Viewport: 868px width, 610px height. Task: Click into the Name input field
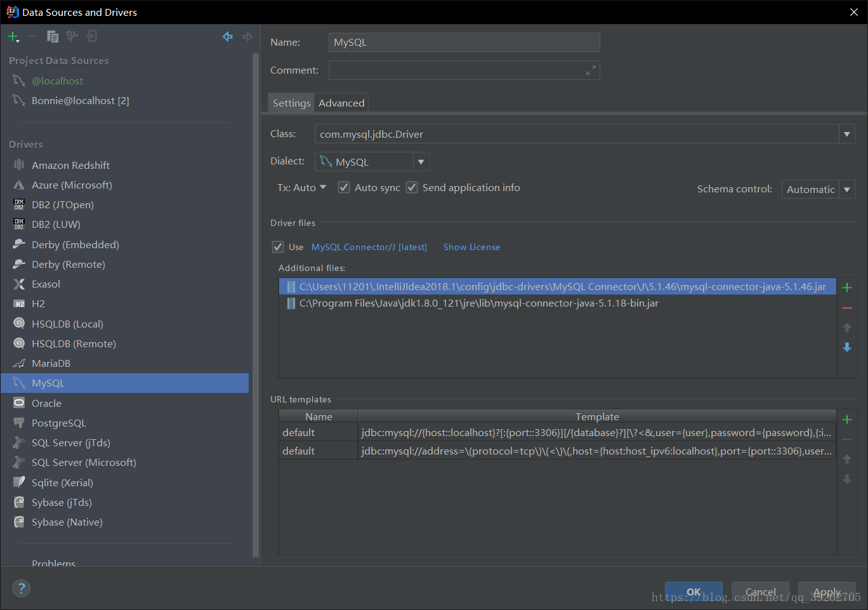tap(464, 43)
